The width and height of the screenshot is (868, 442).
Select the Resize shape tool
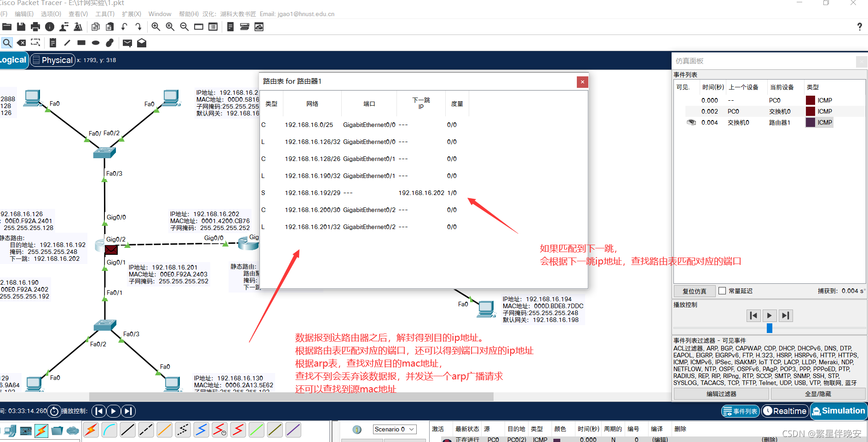coord(35,43)
